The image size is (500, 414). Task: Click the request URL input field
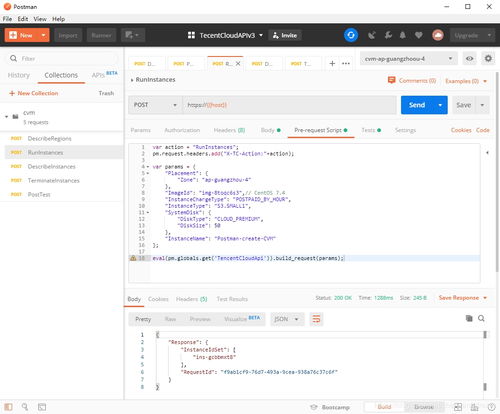coord(289,105)
